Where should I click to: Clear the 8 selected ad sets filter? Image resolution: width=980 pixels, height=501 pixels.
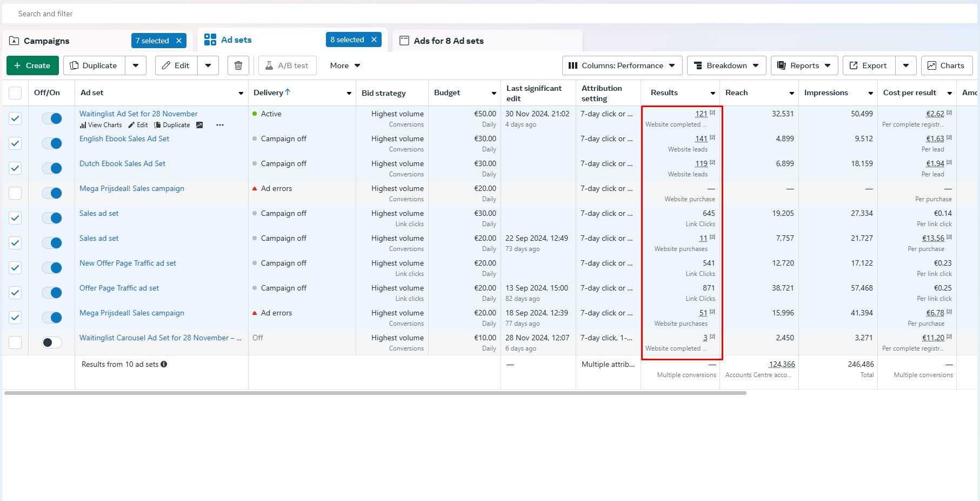pyautogui.click(x=374, y=39)
